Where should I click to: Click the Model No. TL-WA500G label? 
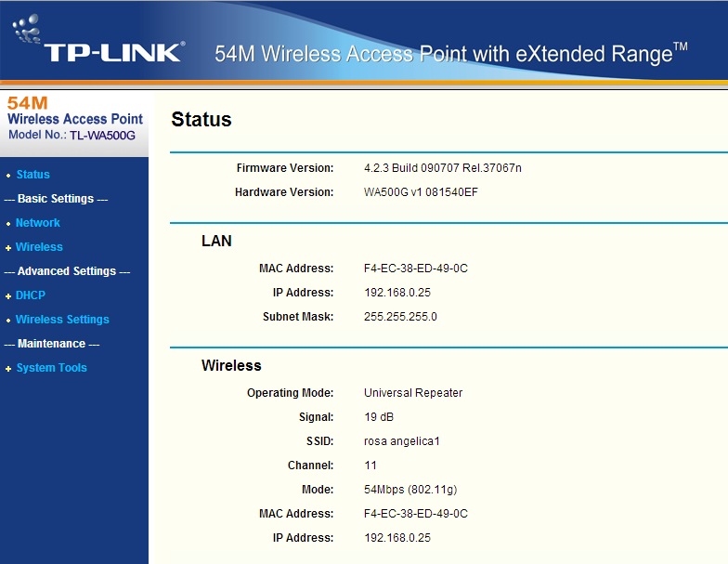[72, 136]
